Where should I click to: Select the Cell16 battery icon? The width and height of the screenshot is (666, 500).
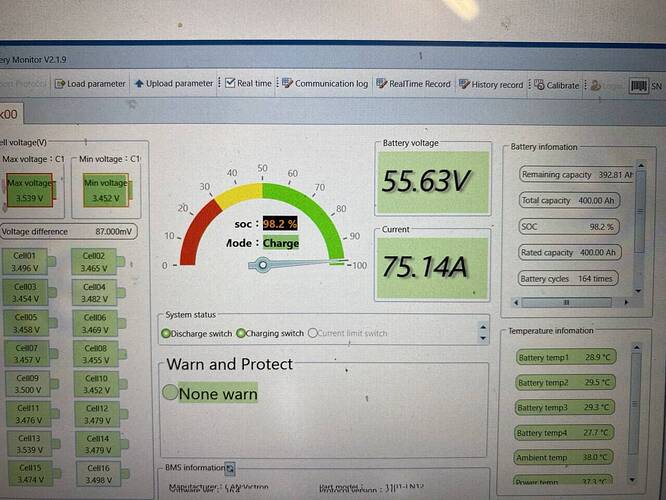(x=103, y=474)
